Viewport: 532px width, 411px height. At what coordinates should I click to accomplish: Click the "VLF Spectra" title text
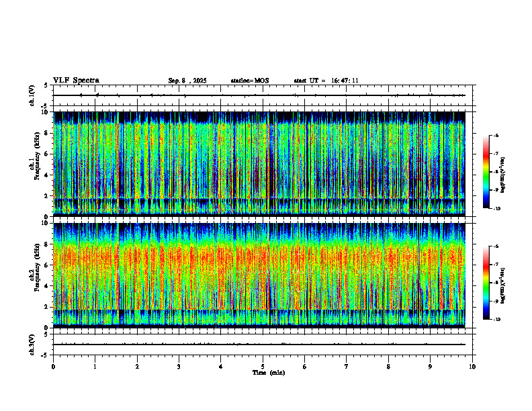coord(76,81)
